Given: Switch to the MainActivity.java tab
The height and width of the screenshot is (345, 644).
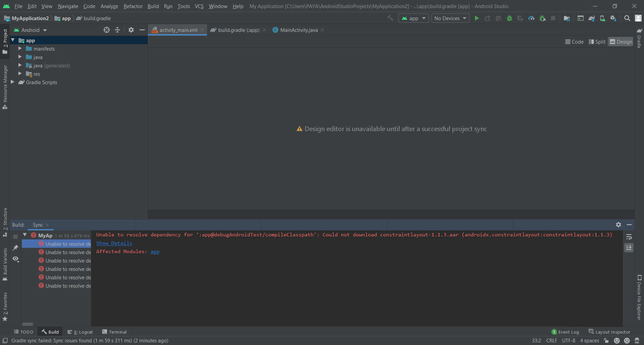Looking at the screenshot, I should coord(299,30).
